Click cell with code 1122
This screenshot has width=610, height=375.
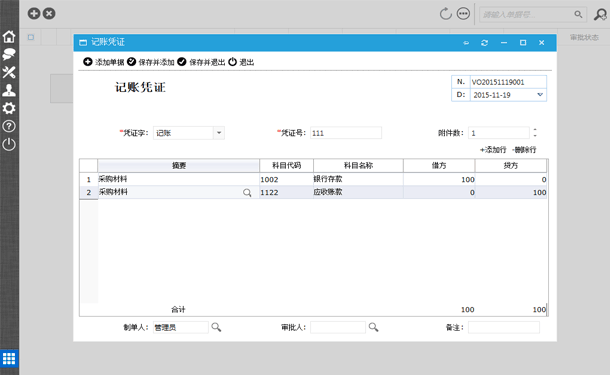point(286,192)
